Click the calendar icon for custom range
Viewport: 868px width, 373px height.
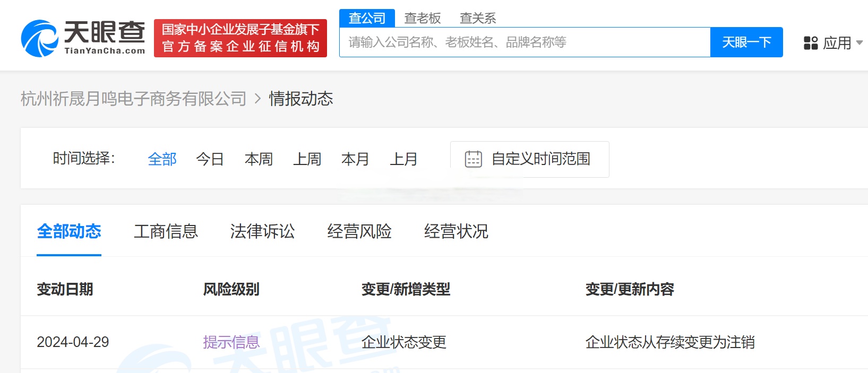click(473, 159)
